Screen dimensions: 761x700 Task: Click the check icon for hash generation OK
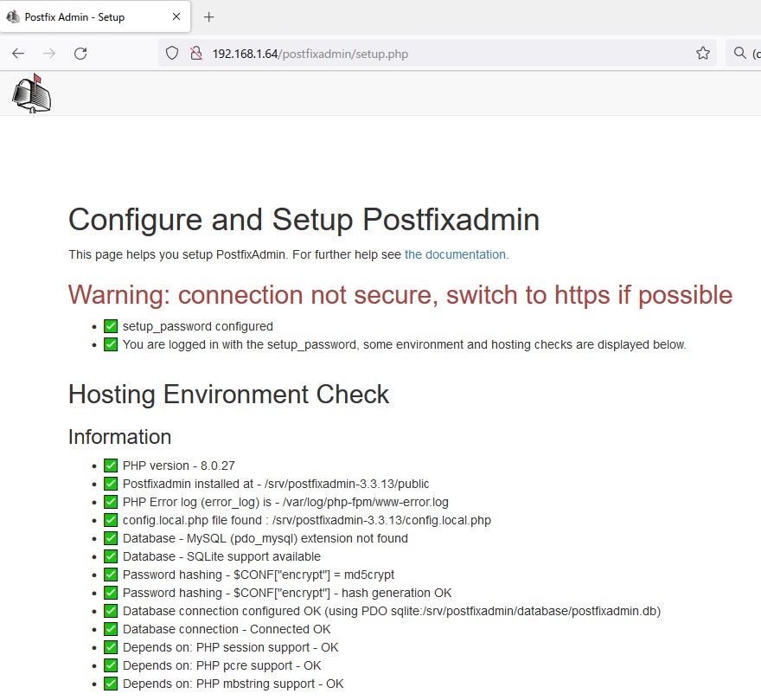coord(111,593)
